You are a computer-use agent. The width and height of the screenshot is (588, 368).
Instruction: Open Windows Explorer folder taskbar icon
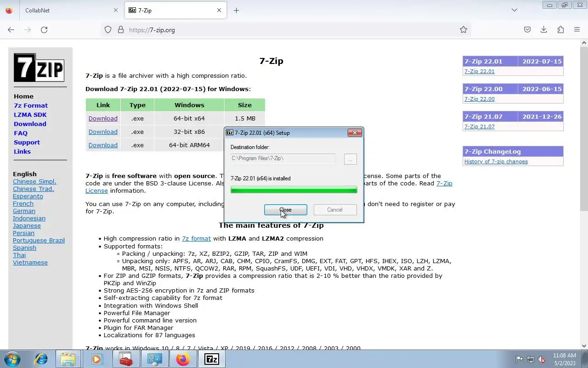click(68, 359)
